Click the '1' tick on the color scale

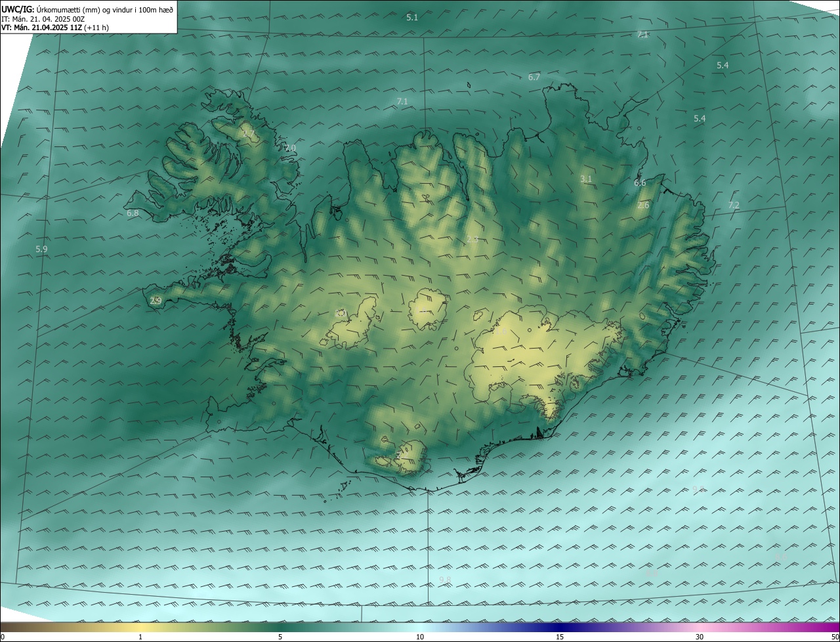tap(140, 637)
